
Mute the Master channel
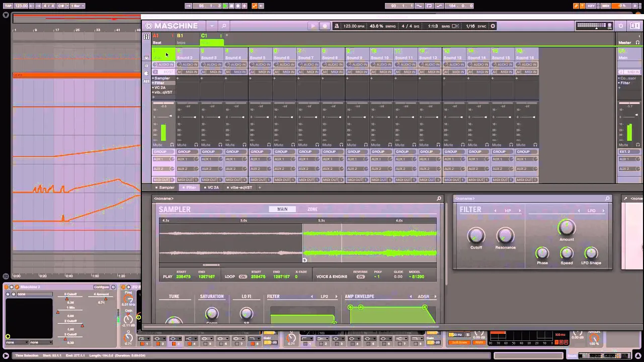[x=624, y=145]
